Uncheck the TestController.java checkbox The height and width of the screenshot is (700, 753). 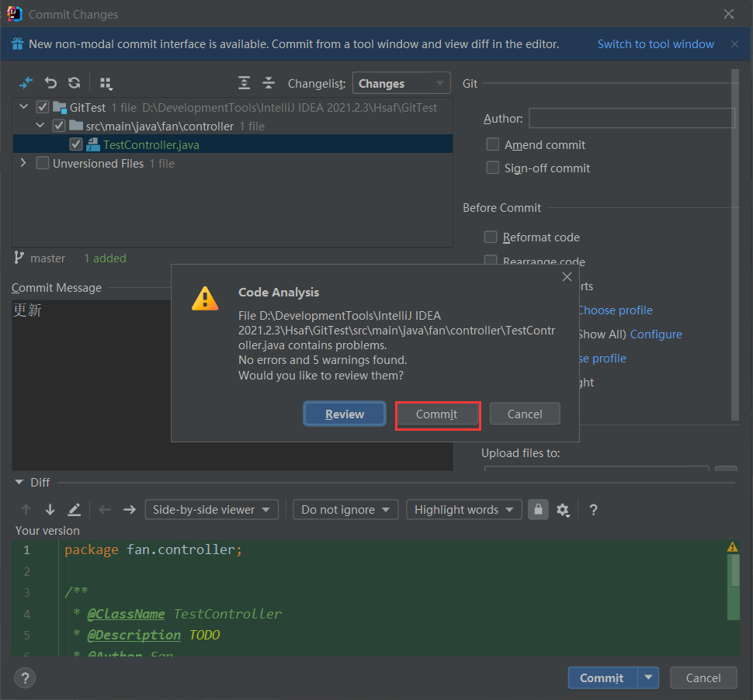click(x=75, y=144)
